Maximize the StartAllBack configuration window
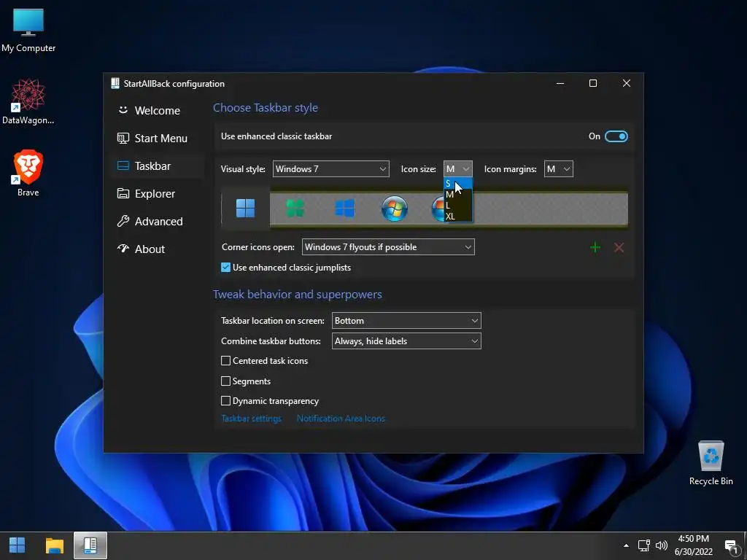Viewport: 747px width, 560px height. (x=593, y=83)
